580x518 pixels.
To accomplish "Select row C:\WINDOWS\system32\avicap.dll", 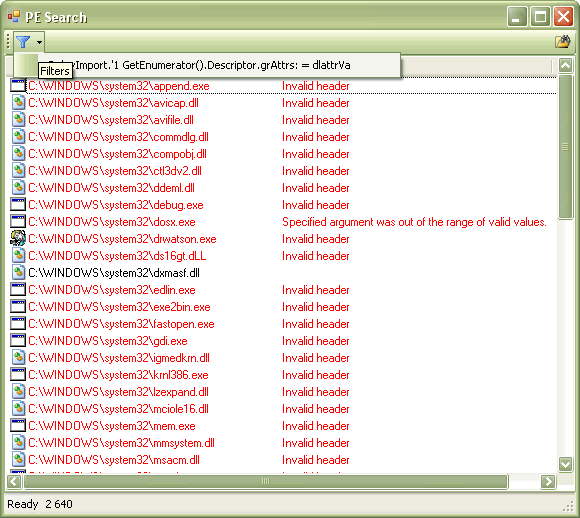I will click(283, 103).
